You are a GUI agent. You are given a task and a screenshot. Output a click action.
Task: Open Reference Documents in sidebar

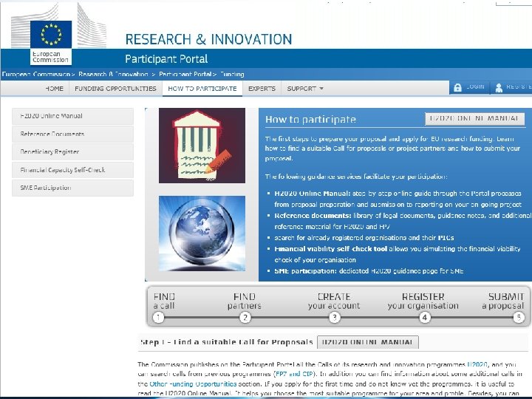pyautogui.click(x=72, y=134)
